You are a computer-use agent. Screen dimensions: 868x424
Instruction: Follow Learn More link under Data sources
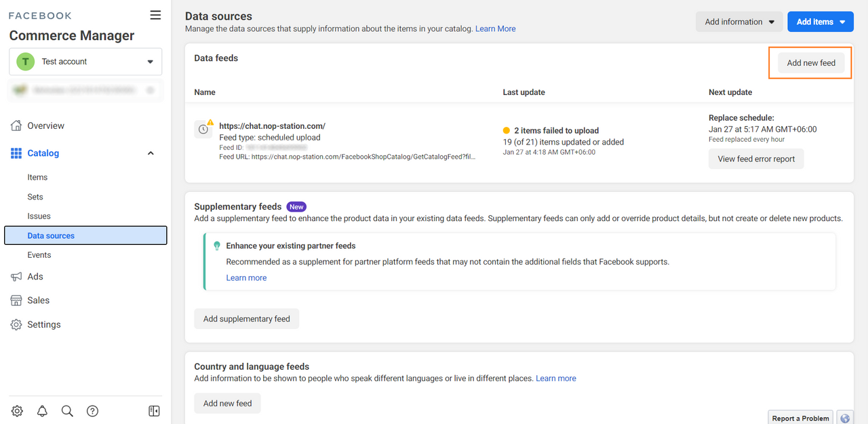point(495,29)
